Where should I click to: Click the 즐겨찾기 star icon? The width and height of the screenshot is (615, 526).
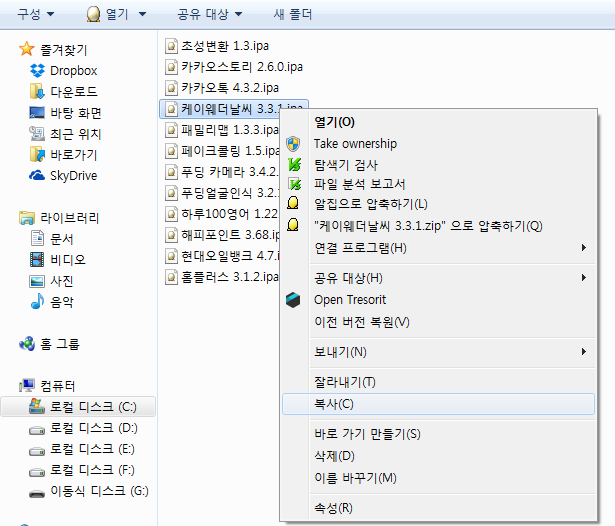pos(27,49)
